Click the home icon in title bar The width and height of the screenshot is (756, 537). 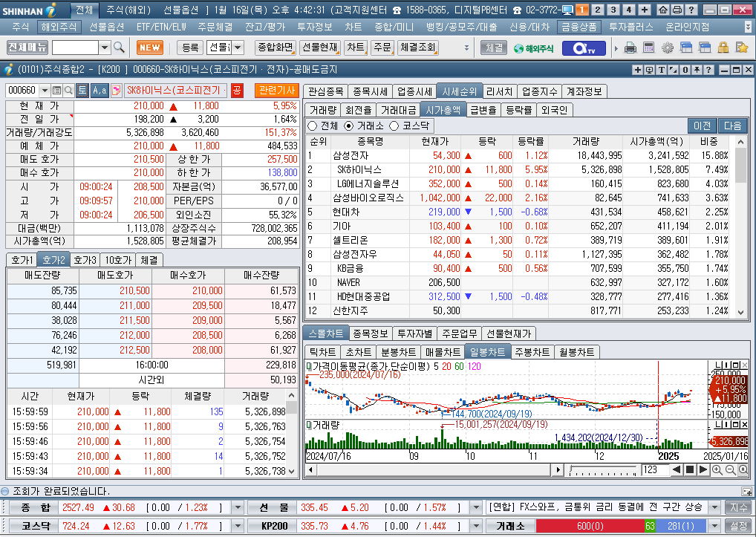(663, 10)
